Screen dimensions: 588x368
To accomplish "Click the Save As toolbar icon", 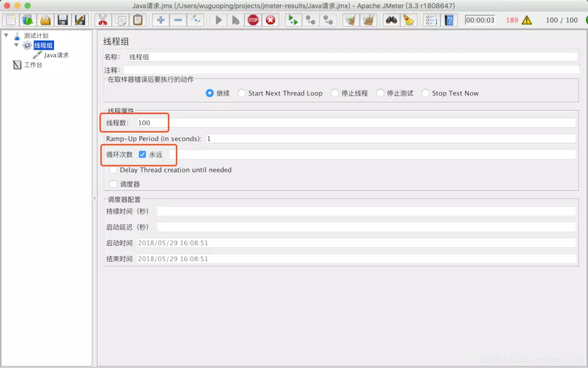I will coord(79,20).
